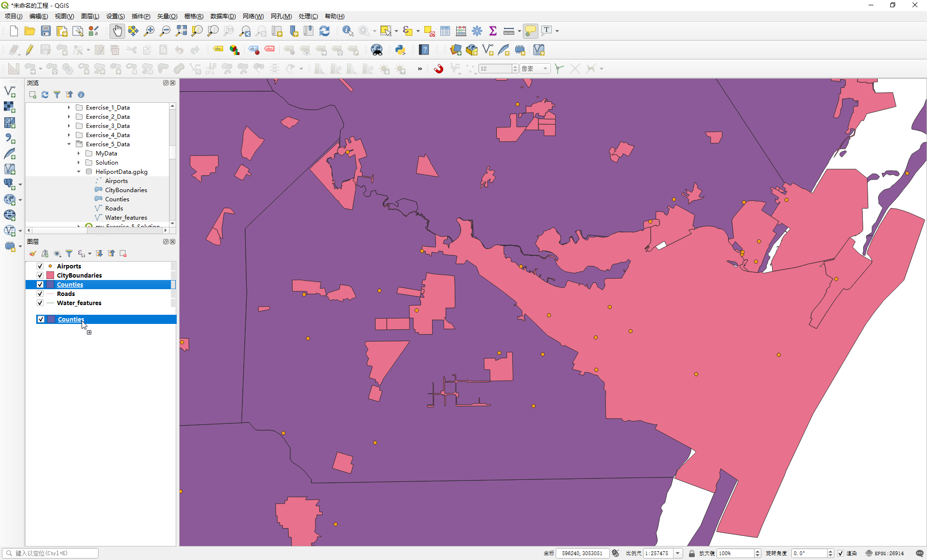Click the Identify Features tool
This screenshot has height=560, width=927.
tap(348, 31)
